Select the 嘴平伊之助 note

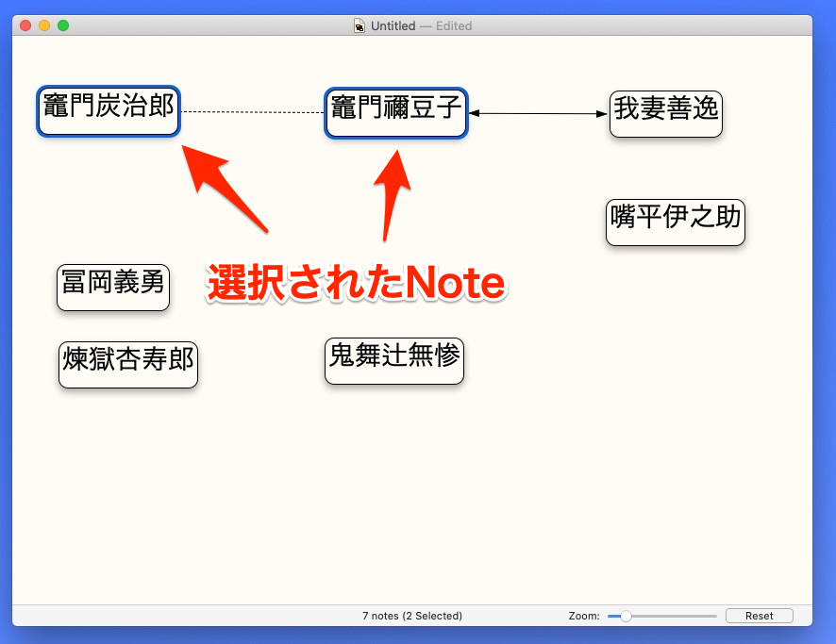click(675, 223)
